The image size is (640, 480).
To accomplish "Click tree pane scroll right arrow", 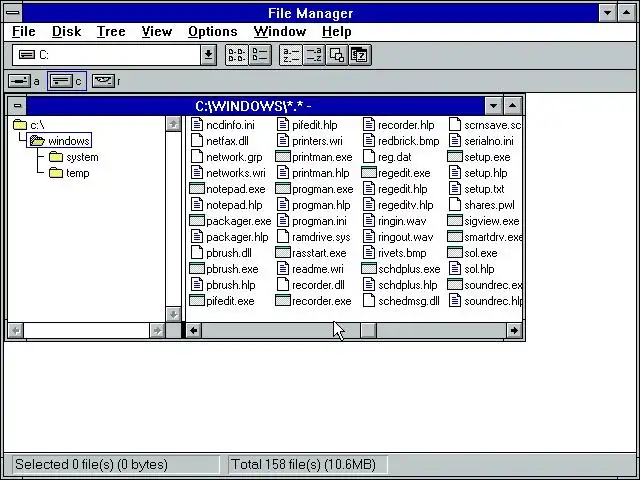I will (157, 330).
